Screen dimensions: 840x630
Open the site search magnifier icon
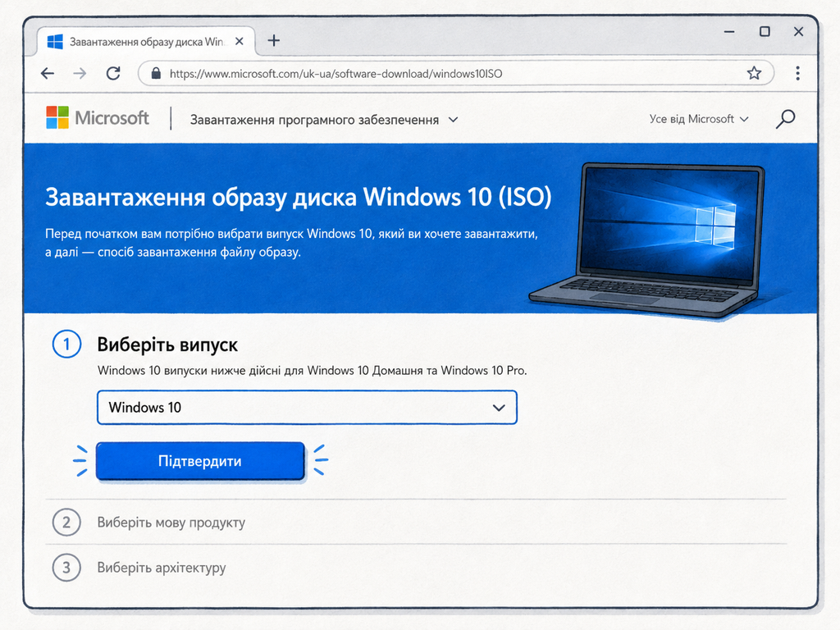[x=785, y=119]
